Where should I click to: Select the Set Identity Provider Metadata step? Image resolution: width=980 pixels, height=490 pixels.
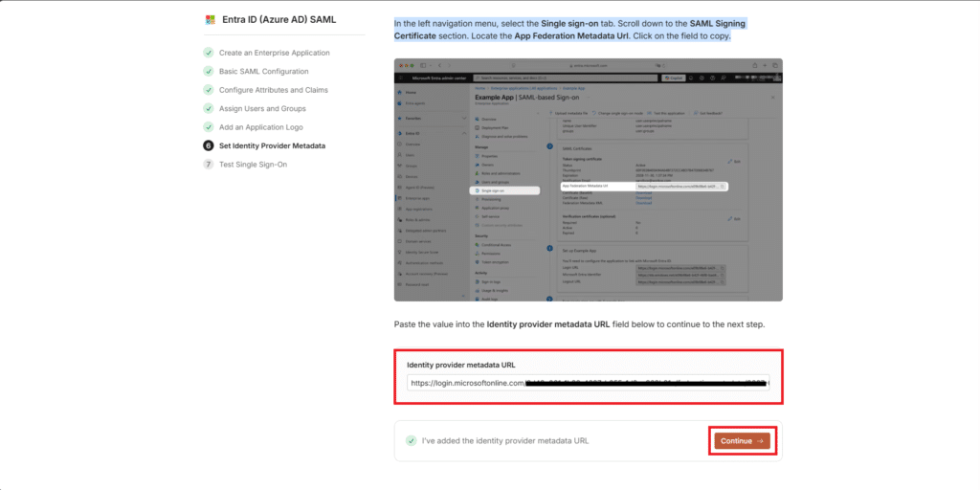[272, 145]
